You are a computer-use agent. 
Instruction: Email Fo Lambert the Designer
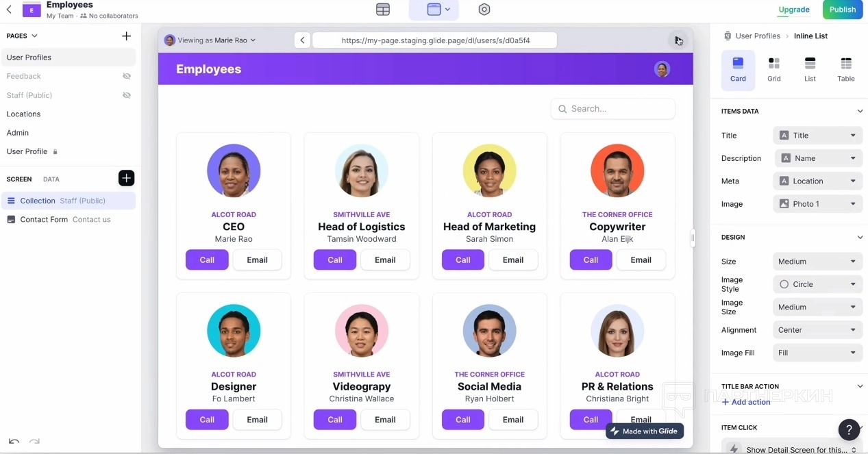click(257, 420)
